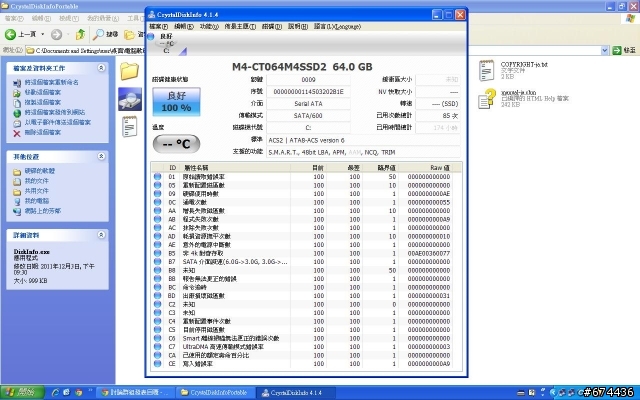Expand the quick launch overflow chevron

click(x=90, y=392)
